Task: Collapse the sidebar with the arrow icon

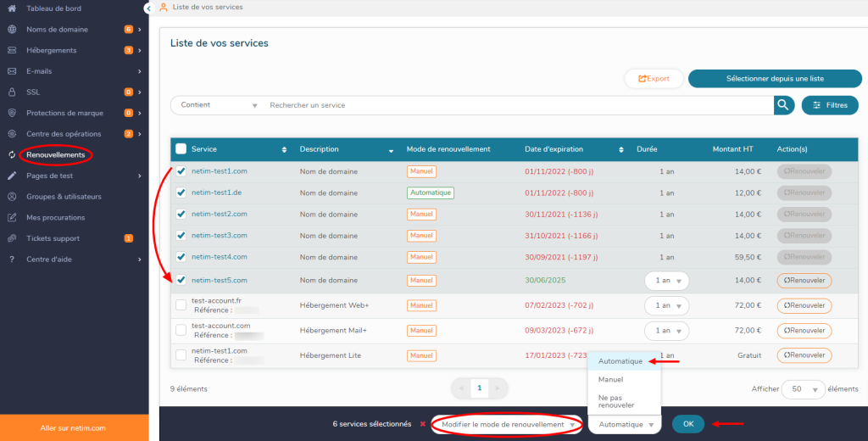Action: (148, 8)
